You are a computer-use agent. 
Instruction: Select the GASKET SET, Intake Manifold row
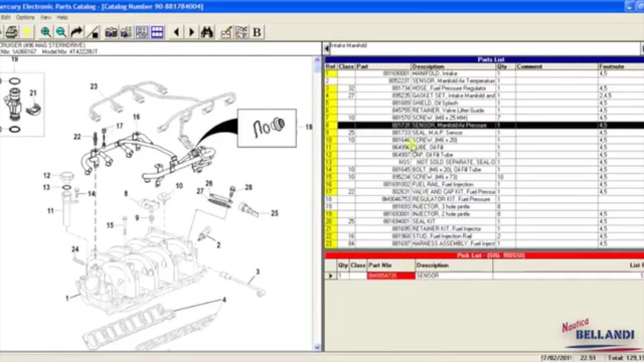tap(484, 96)
